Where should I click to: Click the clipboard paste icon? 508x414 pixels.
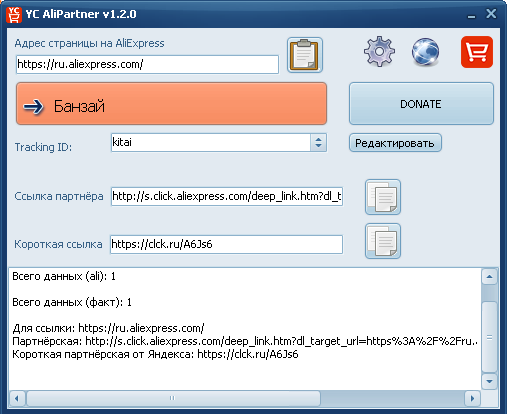click(x=305, y=55)
